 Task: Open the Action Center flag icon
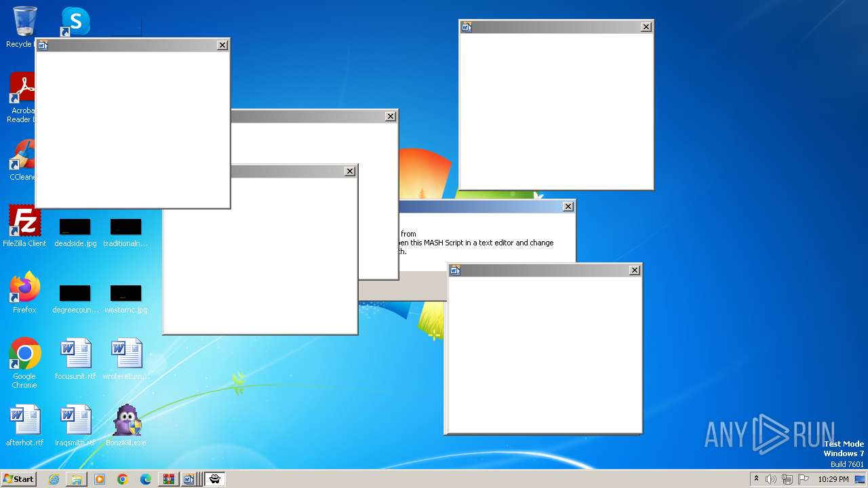coord(804,479)
